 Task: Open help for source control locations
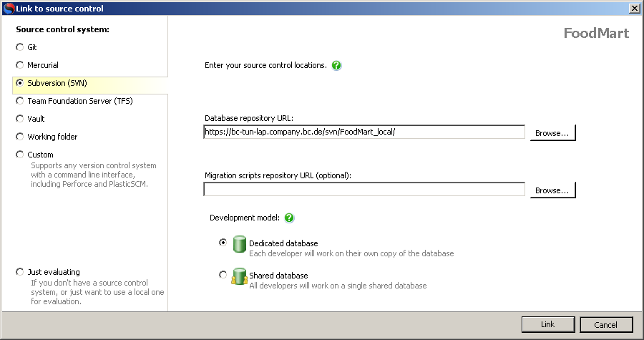tap(336, 65)
